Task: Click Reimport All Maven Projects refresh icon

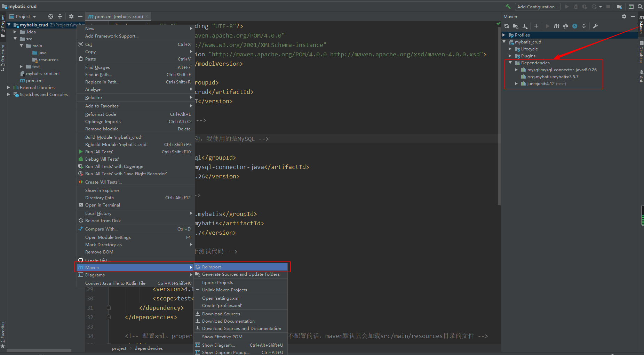Action: pos(507,26)
